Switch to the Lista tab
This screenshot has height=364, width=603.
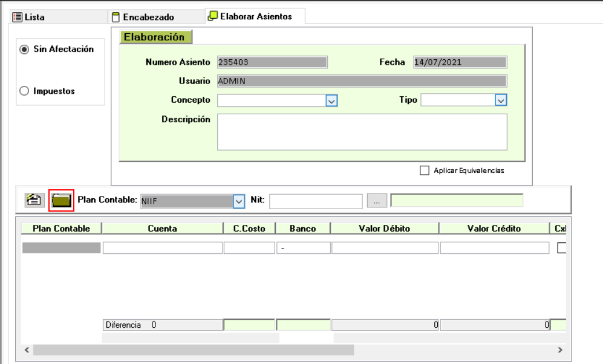tap(34, 17)
